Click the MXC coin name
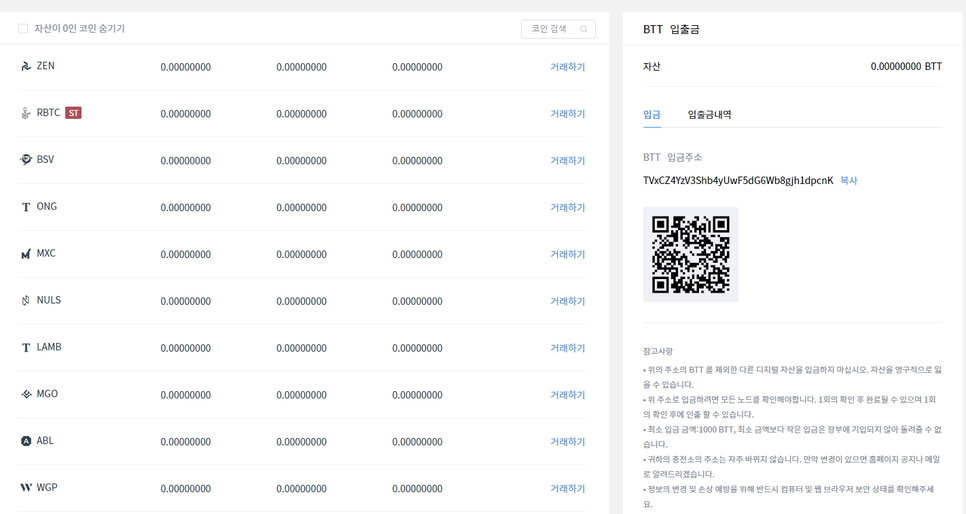The width and height of the screenshot is (966, 514). pyautogui.click(x=46, y=253)
